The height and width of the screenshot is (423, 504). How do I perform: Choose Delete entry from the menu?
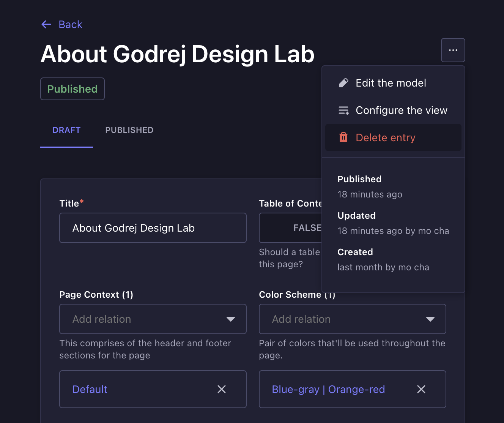click(385, 137)
